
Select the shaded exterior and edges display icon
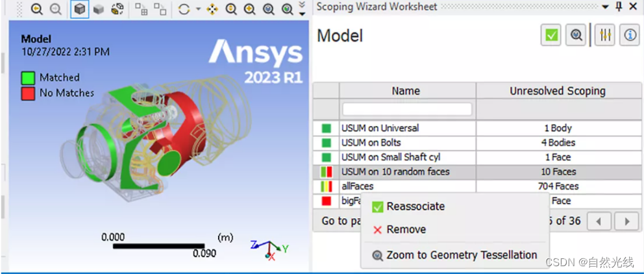tap(80, 9)
